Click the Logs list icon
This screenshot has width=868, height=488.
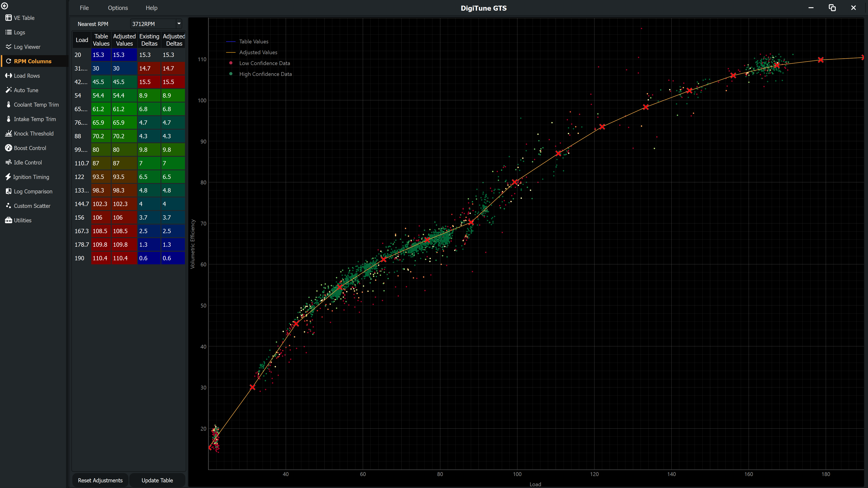point(8,32)
